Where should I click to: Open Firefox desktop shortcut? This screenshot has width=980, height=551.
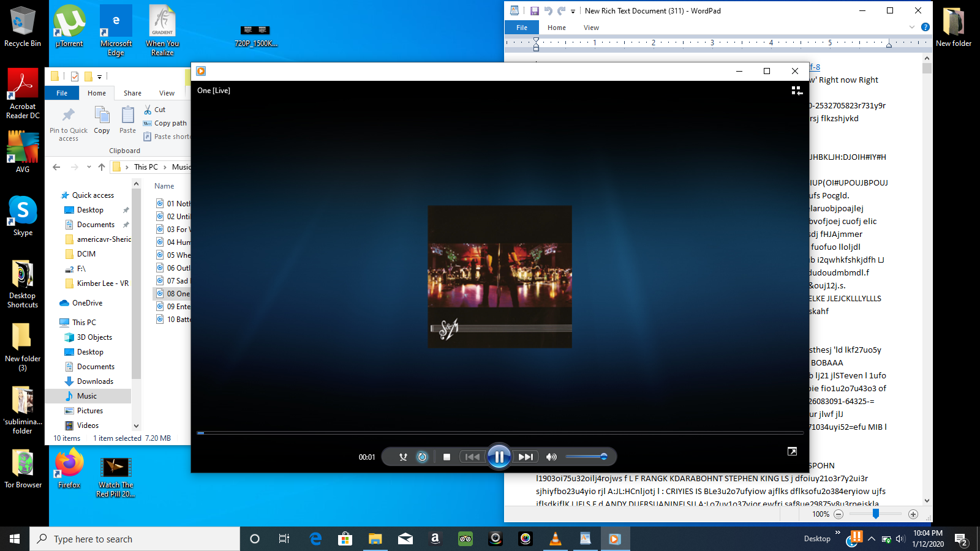point(69,468)
